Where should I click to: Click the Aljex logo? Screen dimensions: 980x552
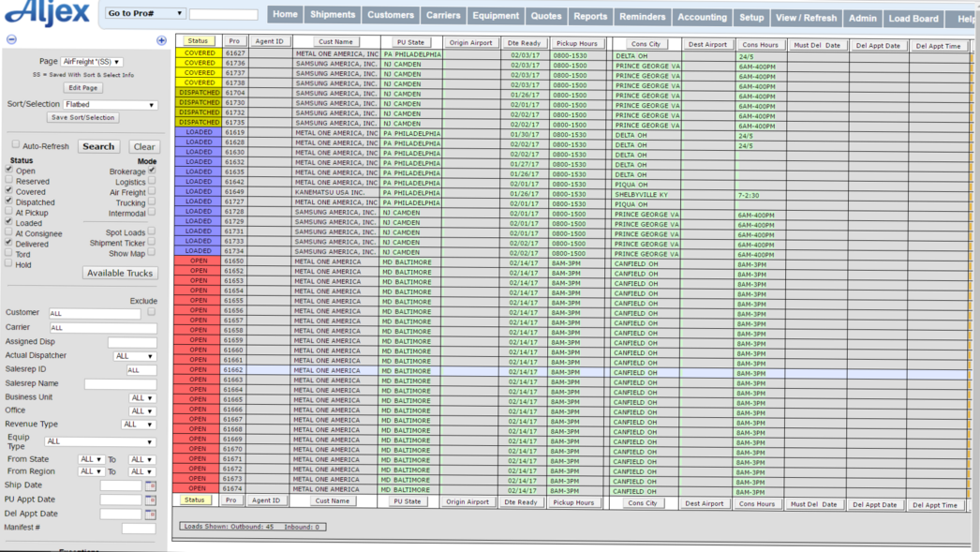coord(47,12)
